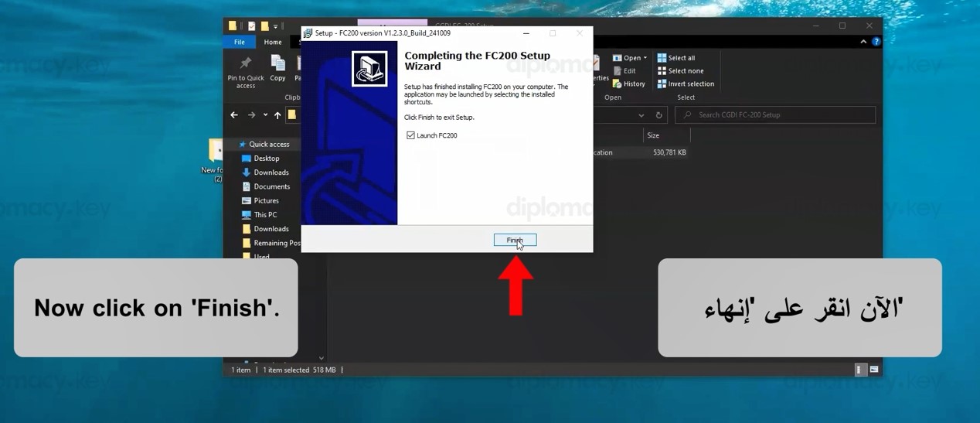Click the This PC monitor icon

pos(247,215)
